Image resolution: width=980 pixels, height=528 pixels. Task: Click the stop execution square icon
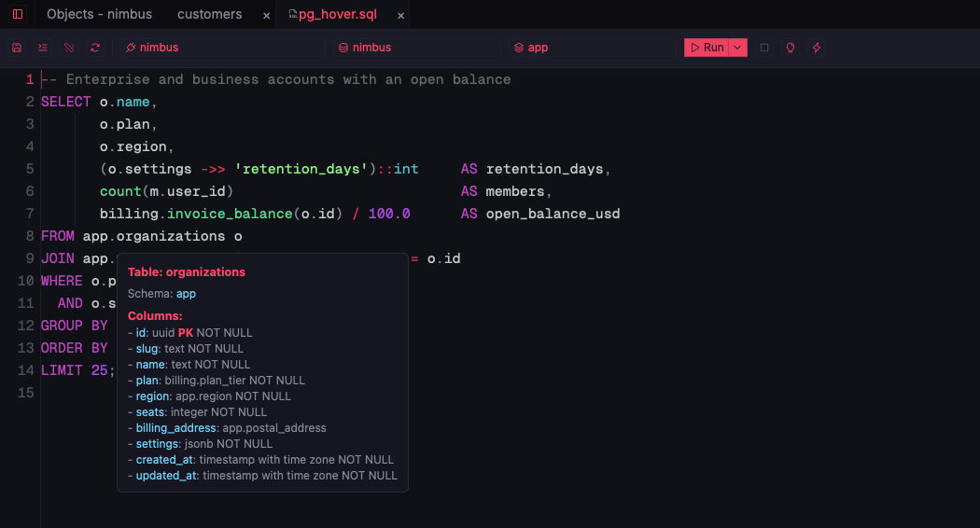point(764,48)
